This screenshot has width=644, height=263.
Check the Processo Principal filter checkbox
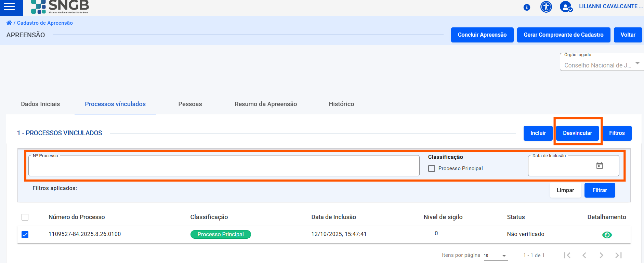click(x=432, y=168)
